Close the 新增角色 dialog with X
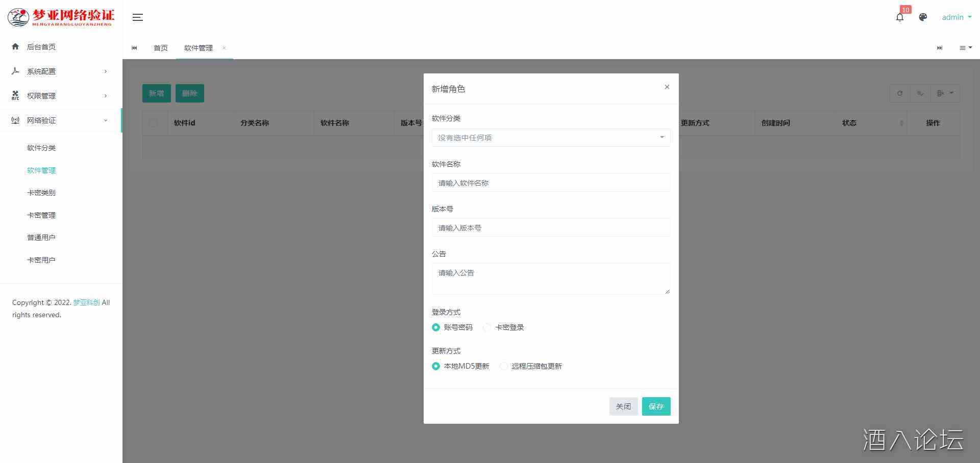The image size is (980, 463). (667, 87)
